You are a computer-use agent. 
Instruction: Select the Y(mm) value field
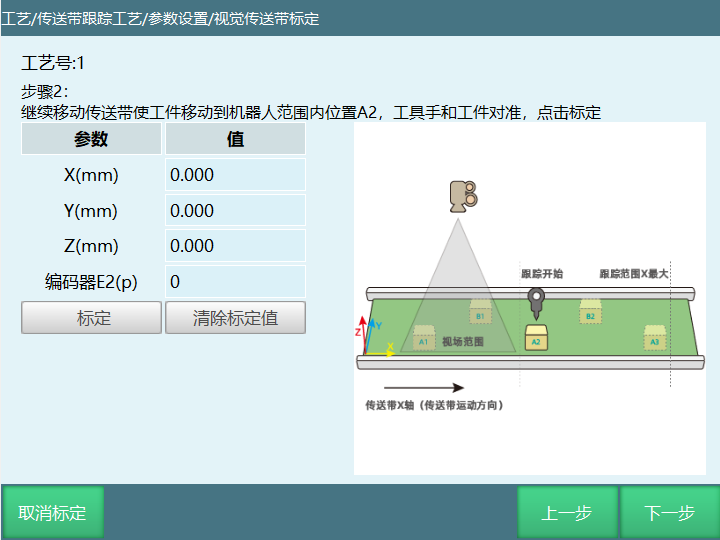tap(235, 210)
